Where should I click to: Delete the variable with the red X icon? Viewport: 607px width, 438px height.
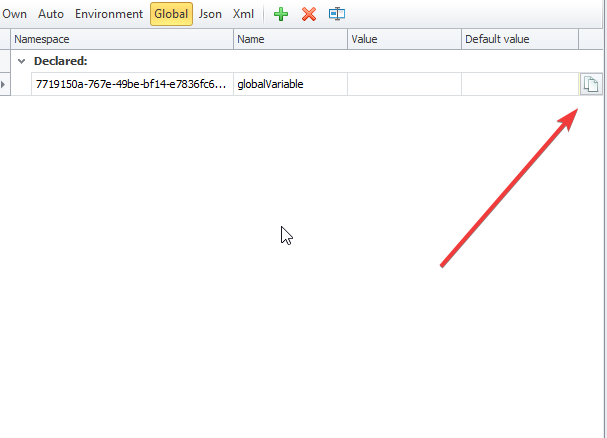coord(309,14)
